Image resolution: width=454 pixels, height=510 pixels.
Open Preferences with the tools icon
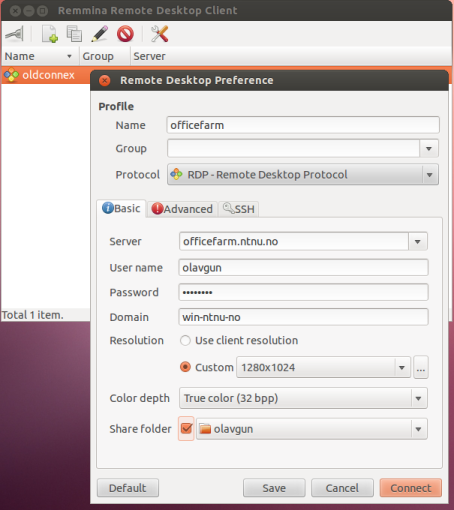click(159, 34)
